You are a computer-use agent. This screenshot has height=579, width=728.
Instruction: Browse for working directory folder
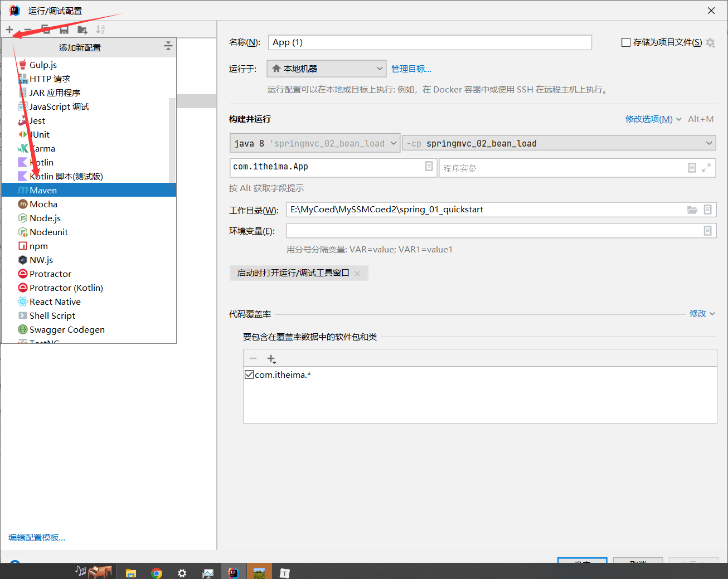pos(692,210)
